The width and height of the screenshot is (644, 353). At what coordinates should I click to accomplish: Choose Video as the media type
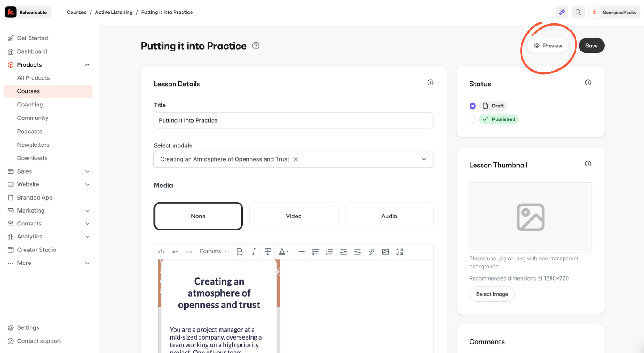coord(293,216)
